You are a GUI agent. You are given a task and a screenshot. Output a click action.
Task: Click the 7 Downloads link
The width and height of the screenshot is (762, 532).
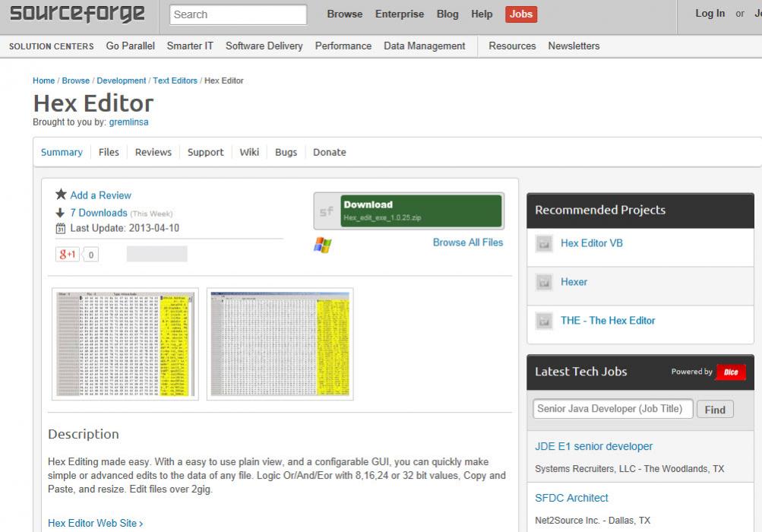[x=99, y=213]
